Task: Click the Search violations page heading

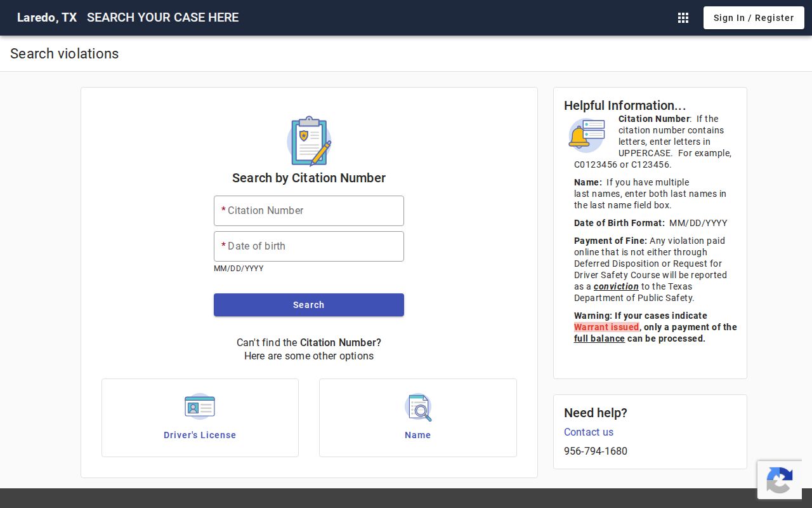Action: tap(65, 54)
